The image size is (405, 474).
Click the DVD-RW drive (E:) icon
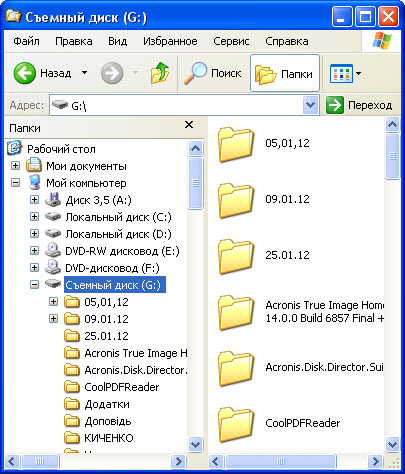(x=53, y=251)
